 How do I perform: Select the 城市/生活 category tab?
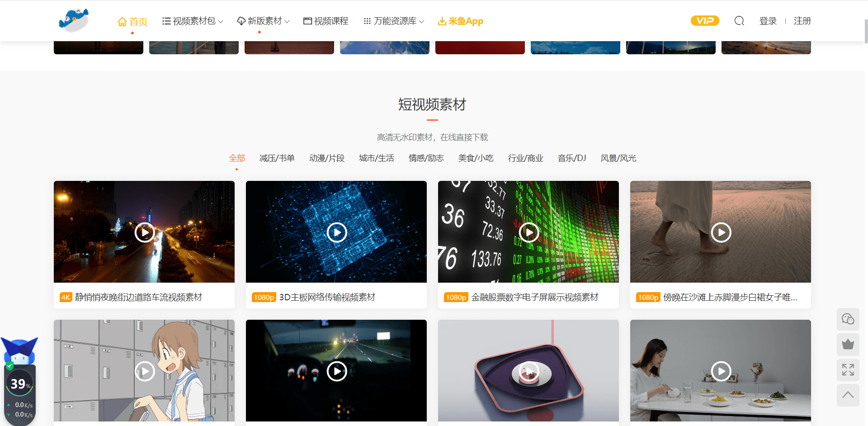click(376, 158)
